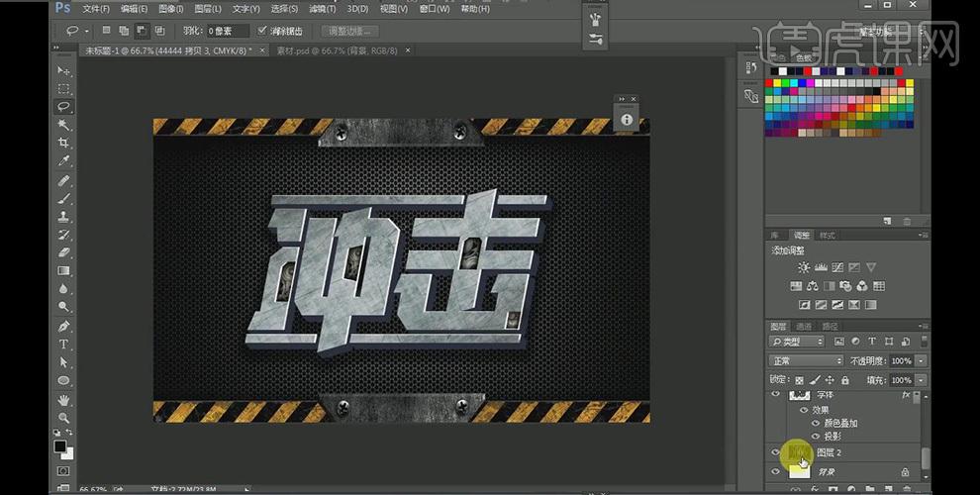Image resolution: width=980 pixels, height=495 pixels.
Task: Select the Clone Stamp tool
Action: [x=63, y=217]
